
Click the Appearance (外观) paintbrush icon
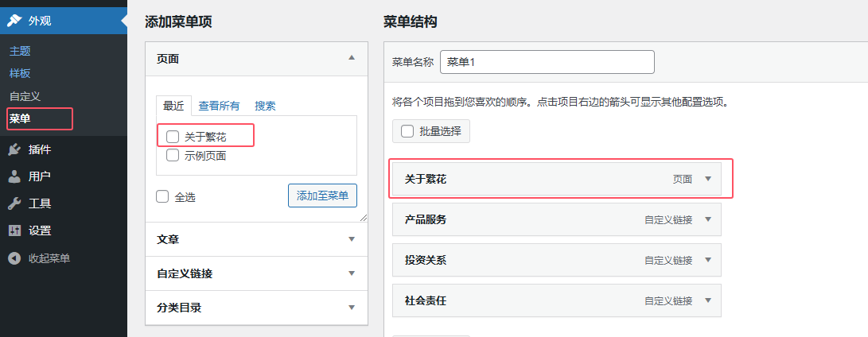coord(14,21)
